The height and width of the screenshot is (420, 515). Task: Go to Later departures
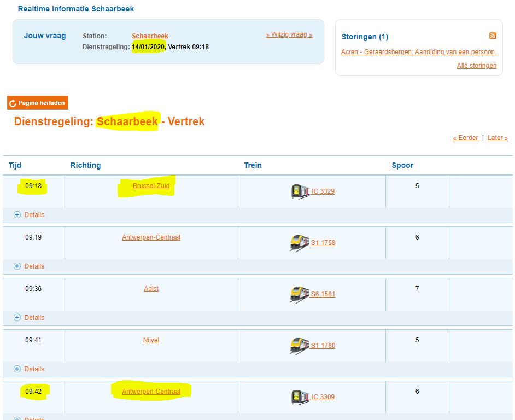[498, 138]
